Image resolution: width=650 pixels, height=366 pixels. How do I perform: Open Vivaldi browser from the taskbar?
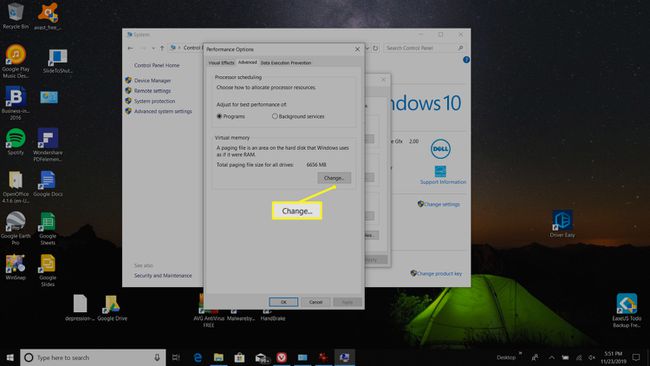(281, 357)
